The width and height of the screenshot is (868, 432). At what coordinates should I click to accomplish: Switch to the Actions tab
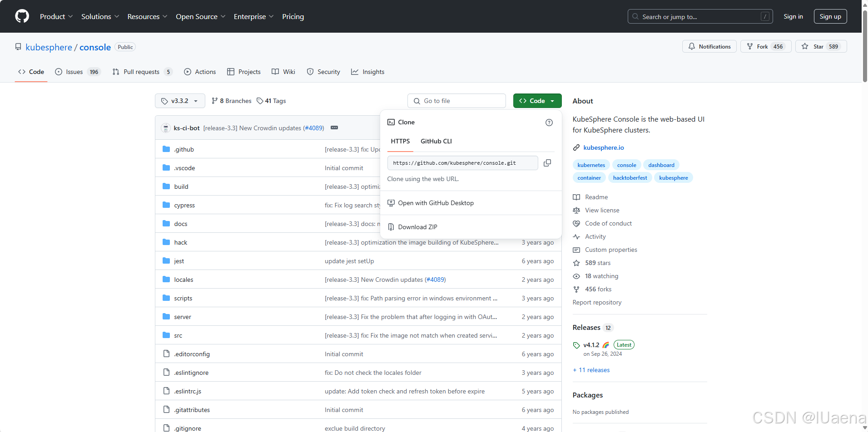point(200,72)
